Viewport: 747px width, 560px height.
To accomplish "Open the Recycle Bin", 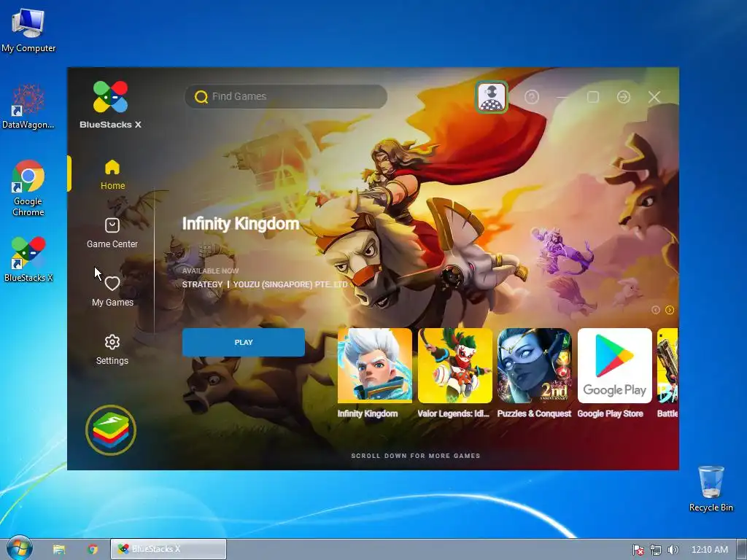I will pos(711,489).
